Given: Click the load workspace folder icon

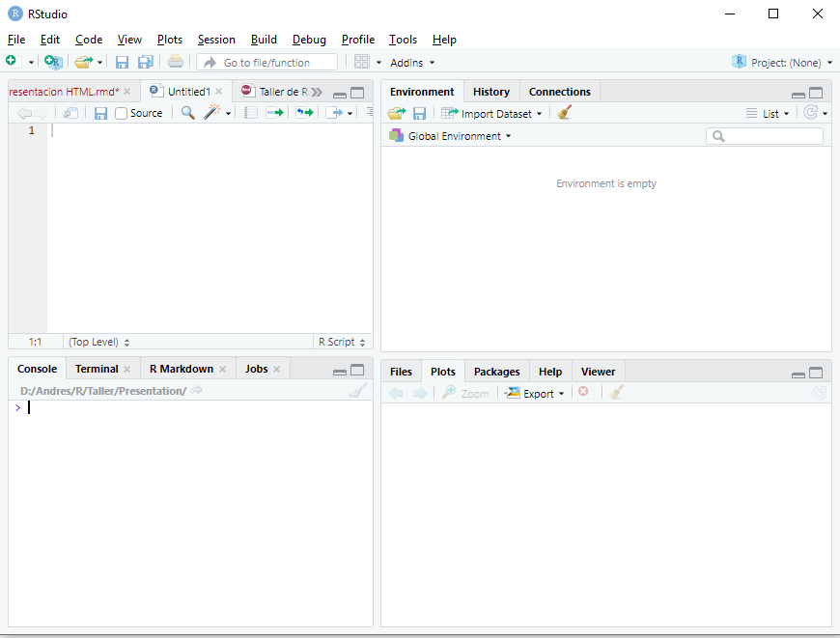Looking at the screenshot, I should point(396,113).
